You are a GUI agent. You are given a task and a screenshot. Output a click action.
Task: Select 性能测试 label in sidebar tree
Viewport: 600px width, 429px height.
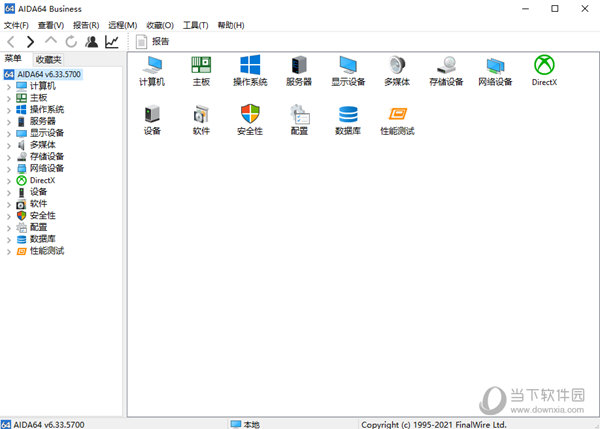click(47, 251)
